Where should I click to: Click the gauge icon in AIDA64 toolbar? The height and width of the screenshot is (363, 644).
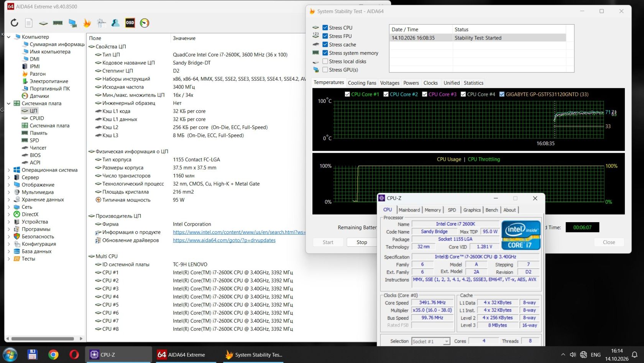tap(145, 23)
